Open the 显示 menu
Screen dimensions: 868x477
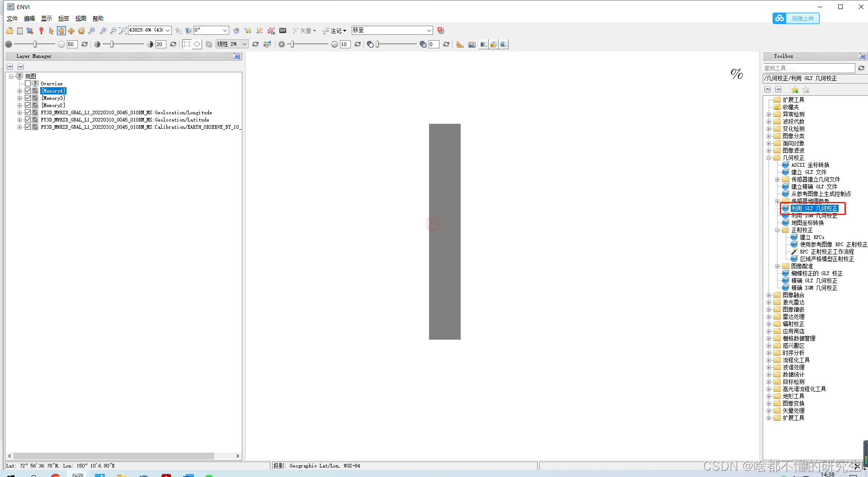pyautogui.click(x=47, y=19)
